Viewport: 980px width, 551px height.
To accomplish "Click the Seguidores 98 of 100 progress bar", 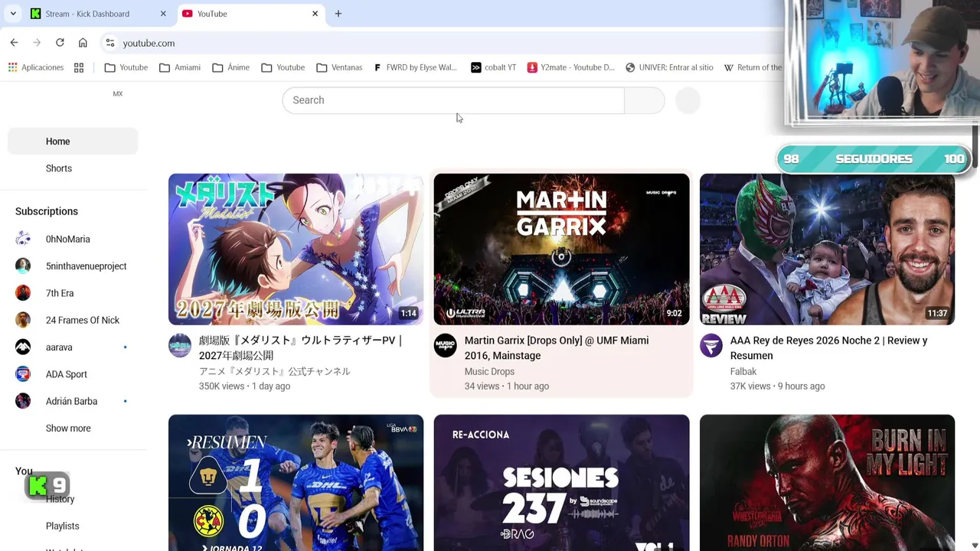I will (874, 159).
